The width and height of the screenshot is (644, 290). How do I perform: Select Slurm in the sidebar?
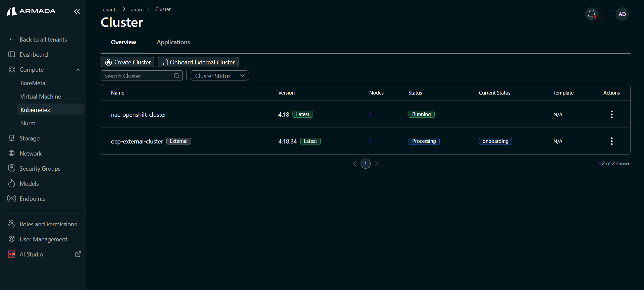[x=28, y=123]
